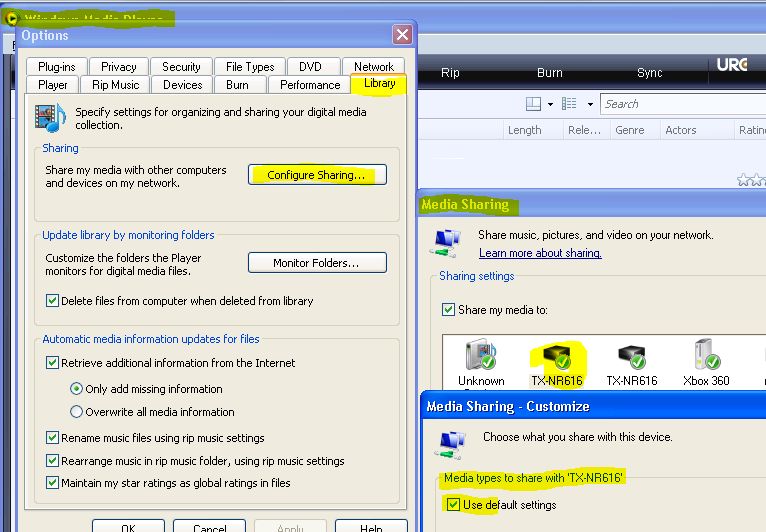Viewport: 766px width, 532px height.
Task: Switch to the Player tab
Action: 52,85
